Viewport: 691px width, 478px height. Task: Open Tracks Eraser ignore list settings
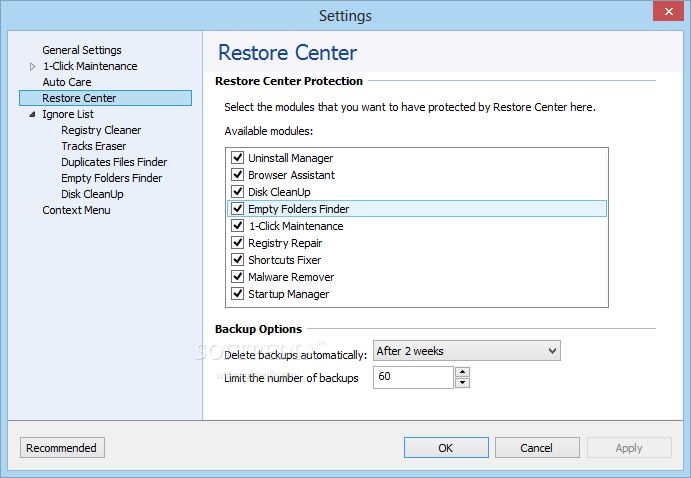pyautogui.click(x=93, y=146)
